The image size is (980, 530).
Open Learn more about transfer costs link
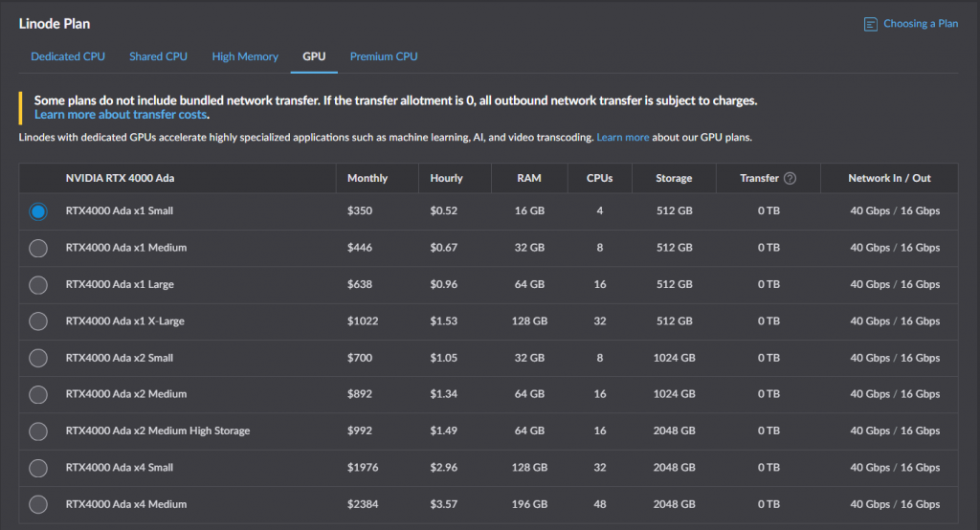click(x=121, y=115)
